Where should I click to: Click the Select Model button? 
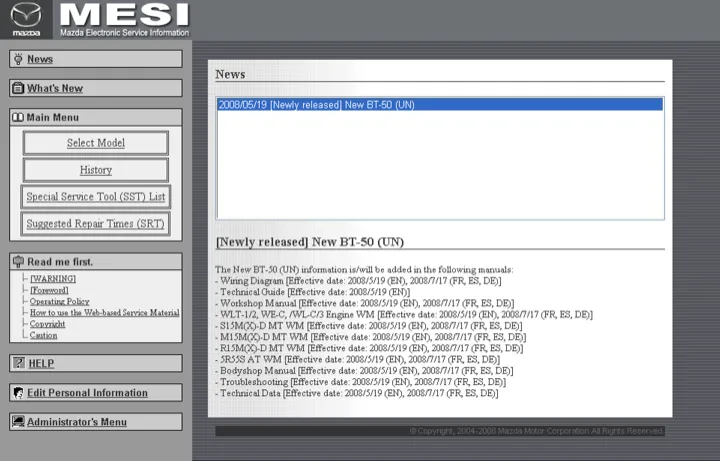tap(96, 143)
